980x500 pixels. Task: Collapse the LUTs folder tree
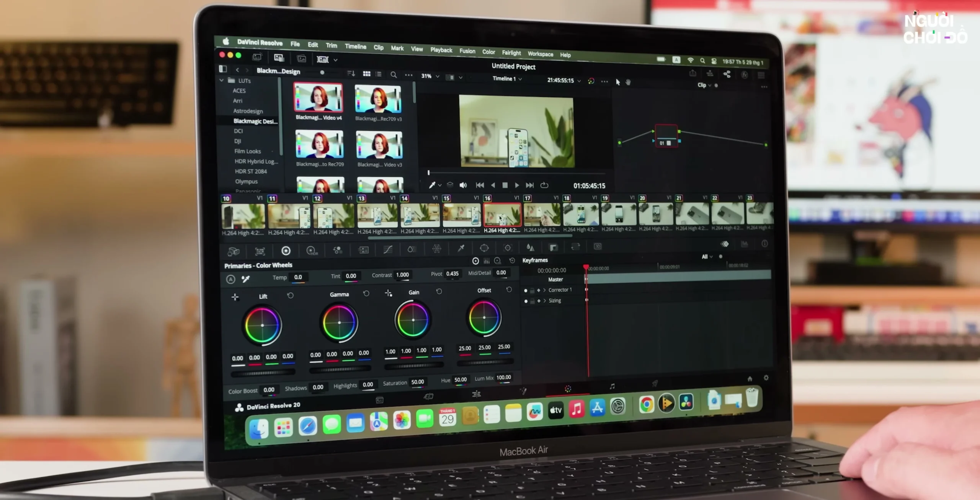[x=222, y=80]
